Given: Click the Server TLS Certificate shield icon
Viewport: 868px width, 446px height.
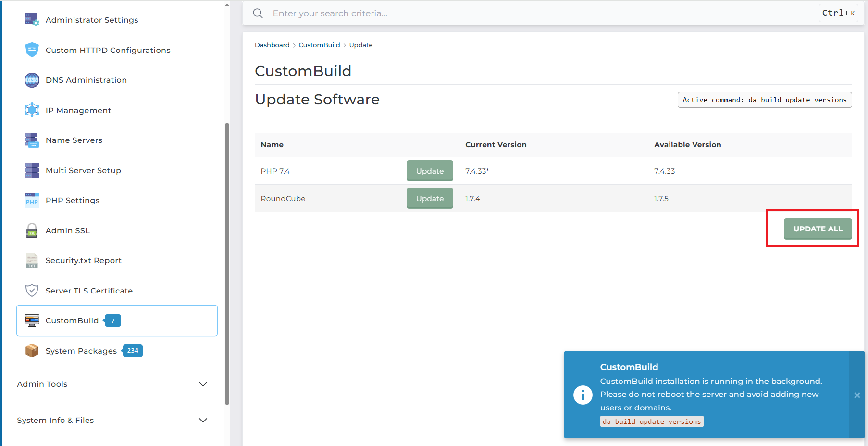Looking at the screenshot, I should tap(32, 291).
